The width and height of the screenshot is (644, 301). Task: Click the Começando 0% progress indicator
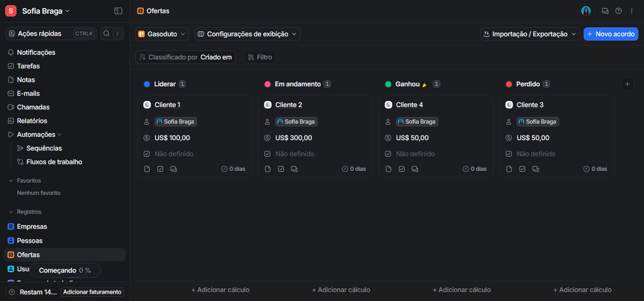pyautogui.click(x=65, y=270)
